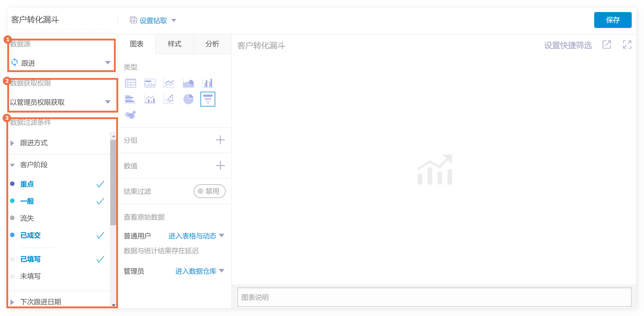
Task: Click the 图表说明 input field
Action: 434,297
